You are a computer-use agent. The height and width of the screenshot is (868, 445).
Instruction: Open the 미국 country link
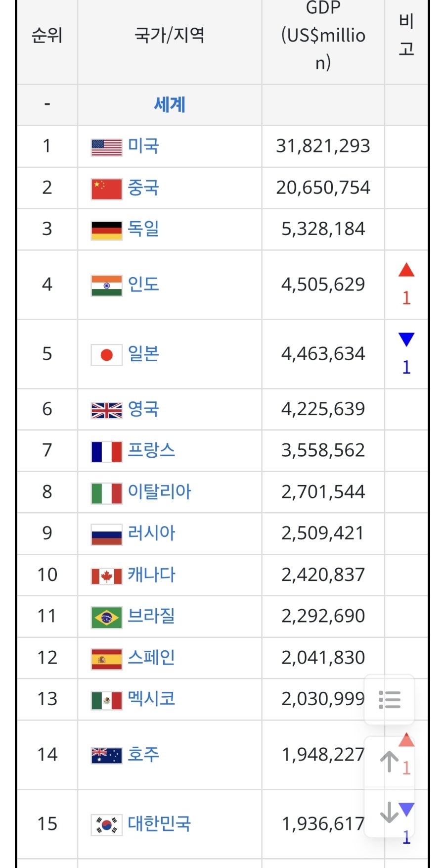pyautogui.click(x=143, y=146)
